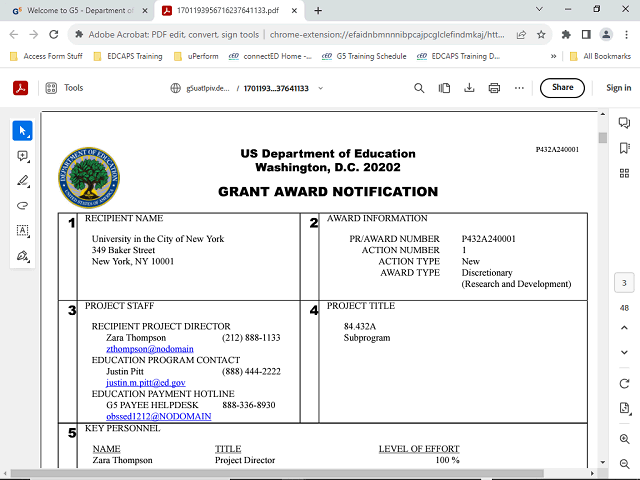Open the bookmarks panel icon
The width and height of the screenshot is (640, 480).
click(x=624, y=148)
